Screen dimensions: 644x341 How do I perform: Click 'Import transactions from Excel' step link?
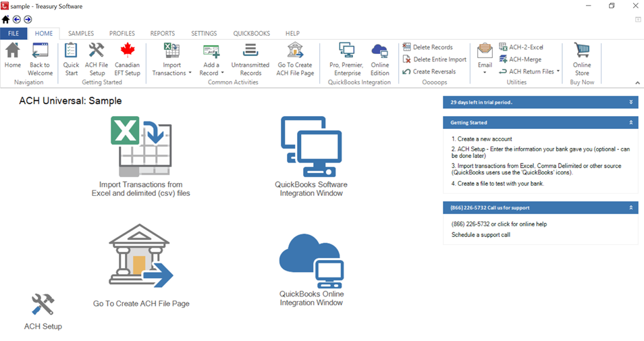(537, 169)
